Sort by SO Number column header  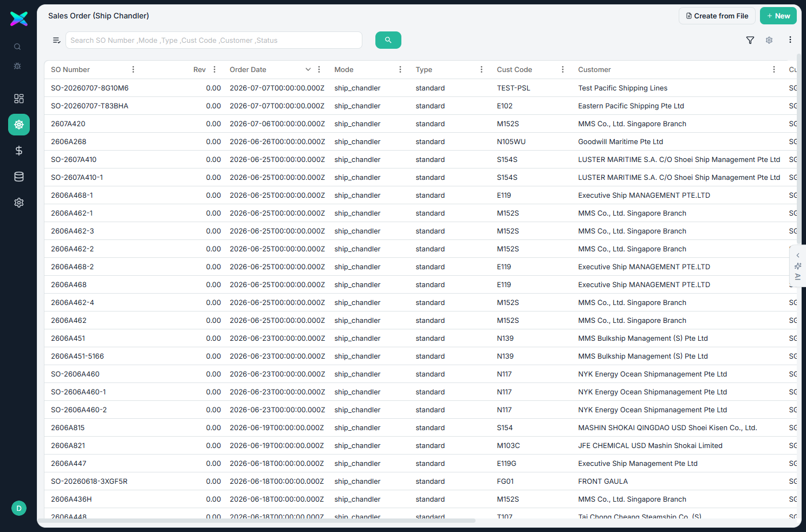point(70,69)
